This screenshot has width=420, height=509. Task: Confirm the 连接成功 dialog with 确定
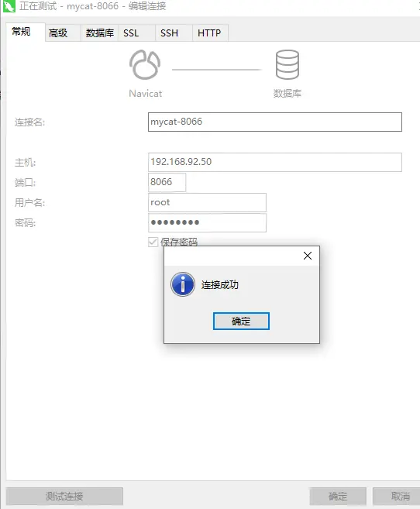[241, 321]
